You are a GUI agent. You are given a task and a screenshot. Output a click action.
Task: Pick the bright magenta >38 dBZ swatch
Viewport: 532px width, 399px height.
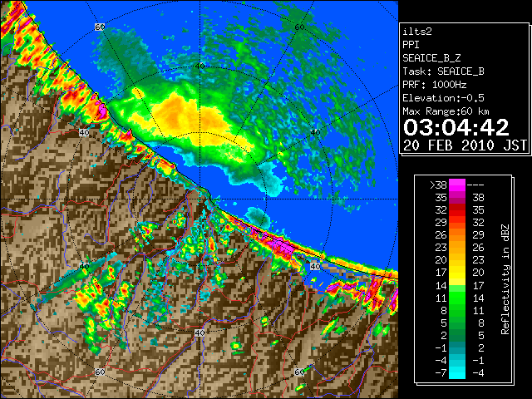(x=457, y=185)
